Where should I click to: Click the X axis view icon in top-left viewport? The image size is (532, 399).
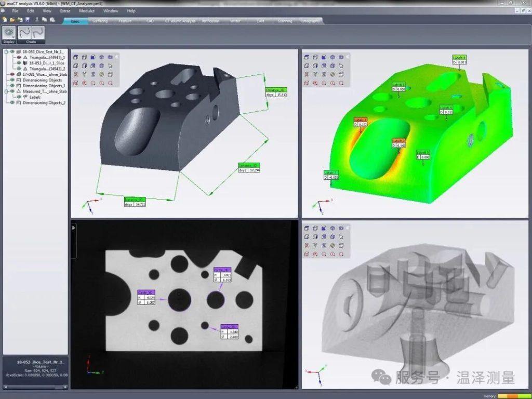[75, 74]
